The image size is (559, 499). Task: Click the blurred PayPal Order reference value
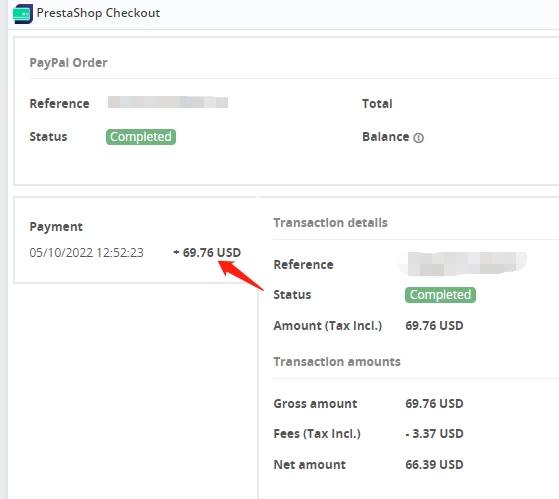click(x=168, y=102)
